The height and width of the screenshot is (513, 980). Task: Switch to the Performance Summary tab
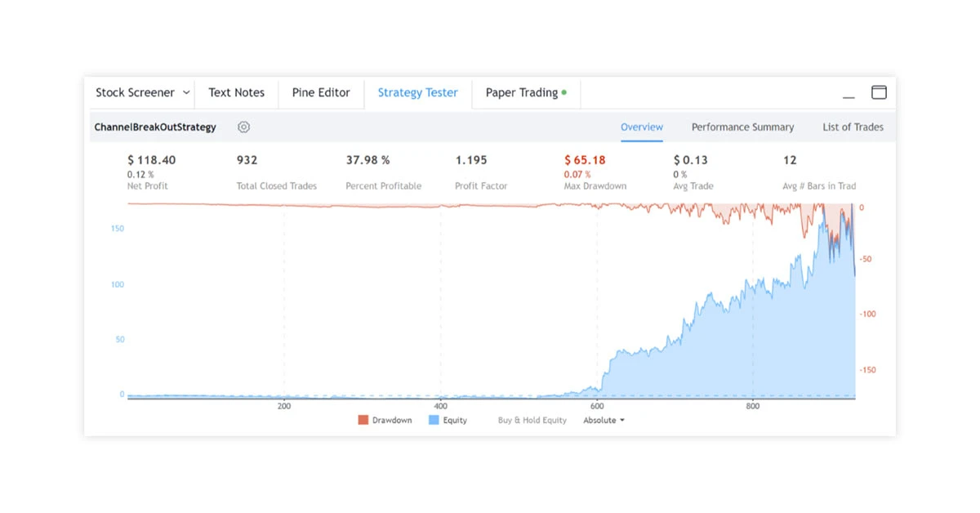click(x=742, y=127)
